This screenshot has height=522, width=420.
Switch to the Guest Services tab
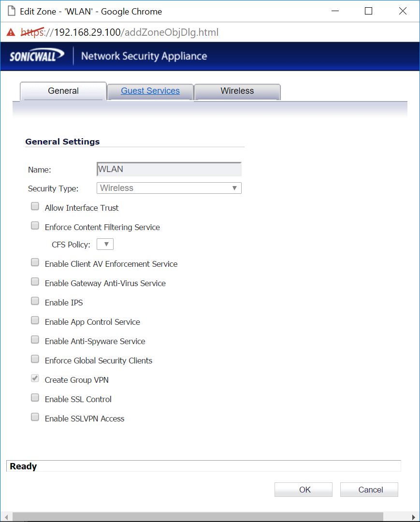(x=150, y=91)
